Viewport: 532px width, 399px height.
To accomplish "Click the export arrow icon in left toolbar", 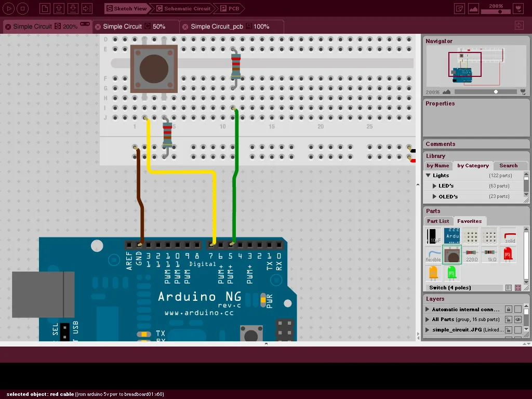I will click(x=87, y=8).
